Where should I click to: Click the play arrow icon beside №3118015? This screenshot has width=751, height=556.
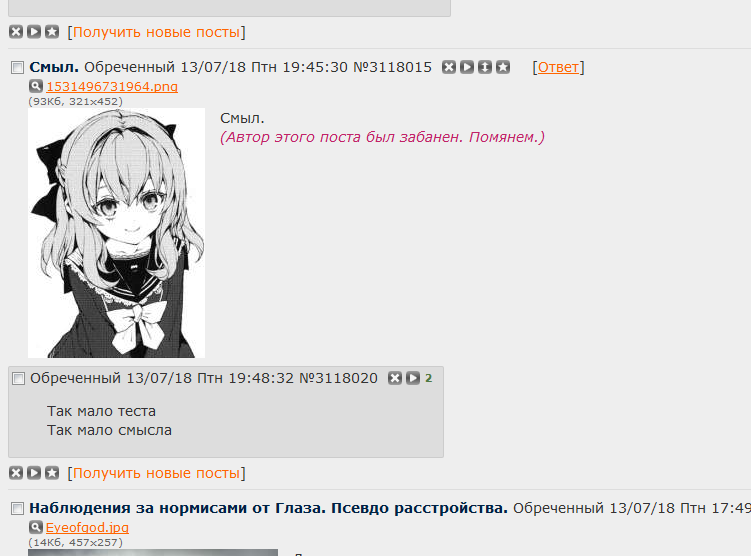(x=467, y=67)
